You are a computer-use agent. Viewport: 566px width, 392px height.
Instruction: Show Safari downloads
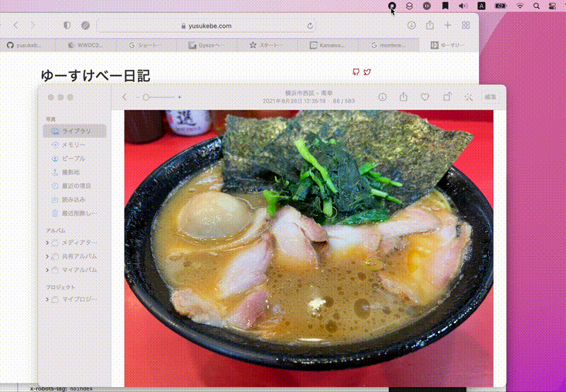click(x=412, y=25)
